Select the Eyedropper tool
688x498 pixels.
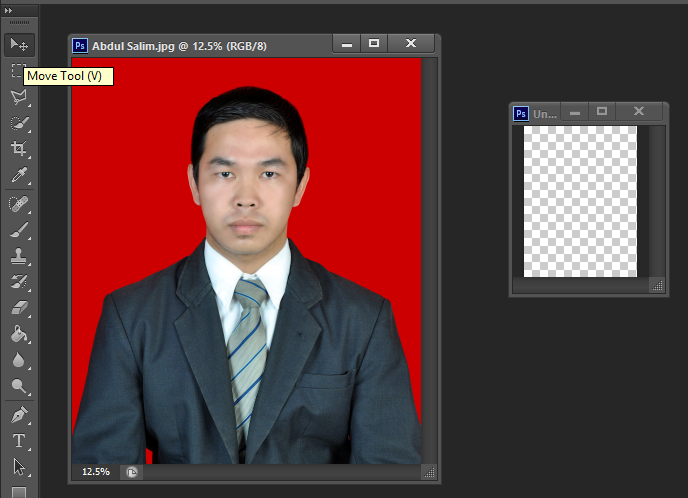point(19,175)
